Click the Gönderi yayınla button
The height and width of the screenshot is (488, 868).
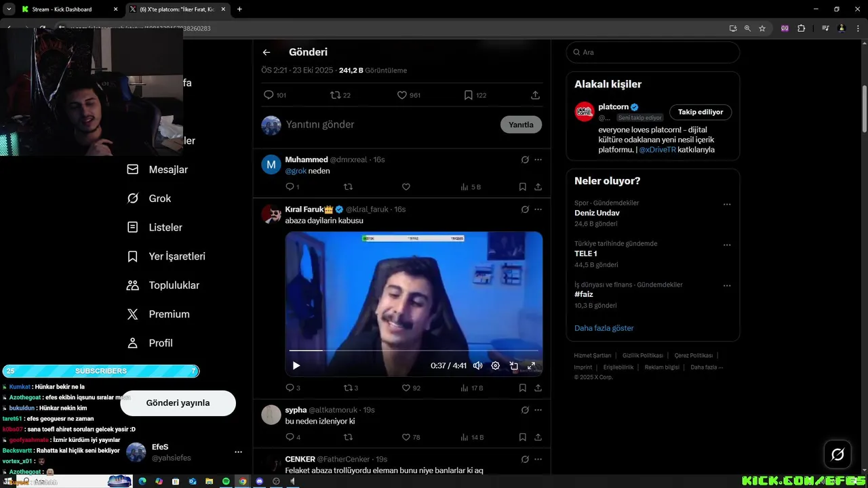[x=178, y=403]
